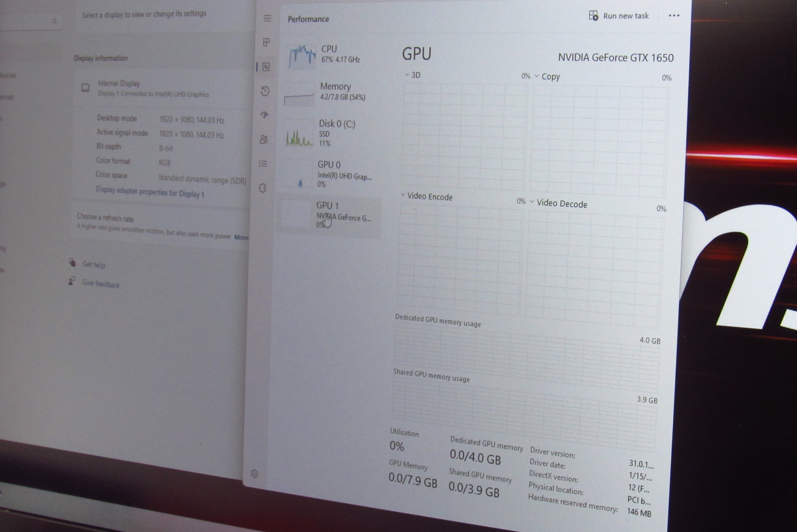Open Task Manager settings gear
797x532 pixels.
255,474
